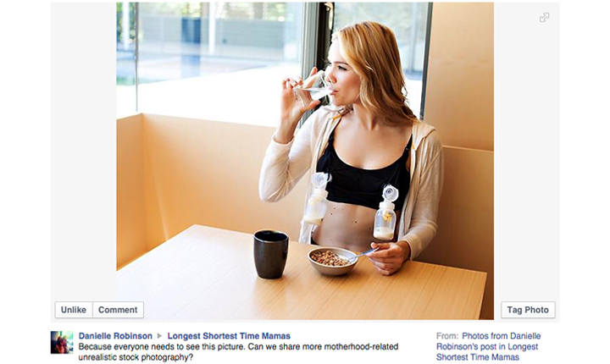Click the right breast pump bottle in photo

(385, 213)
